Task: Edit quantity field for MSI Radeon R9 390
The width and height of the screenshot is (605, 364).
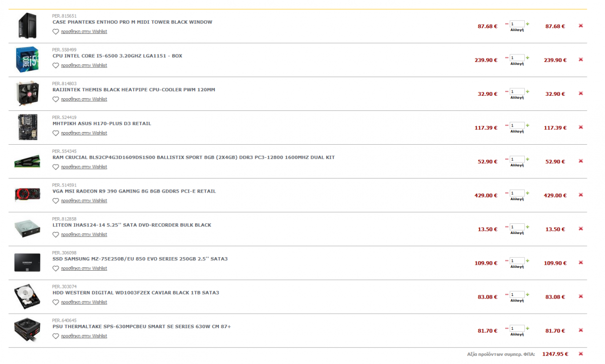Action: pyautogui.click(x=517, y=193)
